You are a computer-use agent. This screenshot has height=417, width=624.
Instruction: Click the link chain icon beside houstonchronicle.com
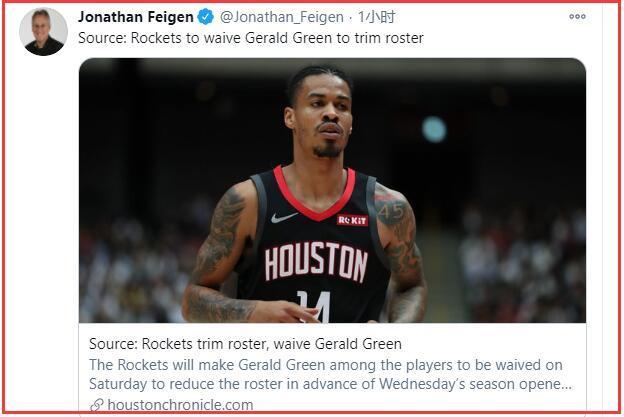(x=97, y=405)
